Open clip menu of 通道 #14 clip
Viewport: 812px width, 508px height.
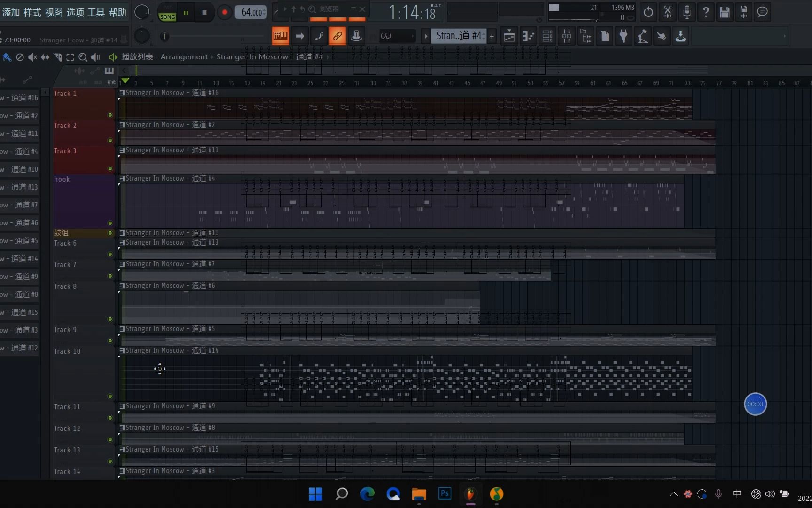point(122,351)
